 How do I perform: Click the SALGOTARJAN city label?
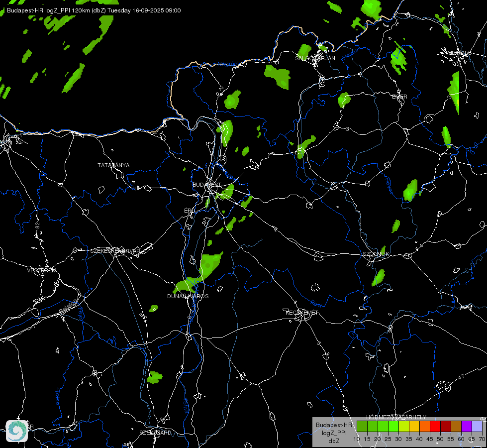[x=315, y=58]
